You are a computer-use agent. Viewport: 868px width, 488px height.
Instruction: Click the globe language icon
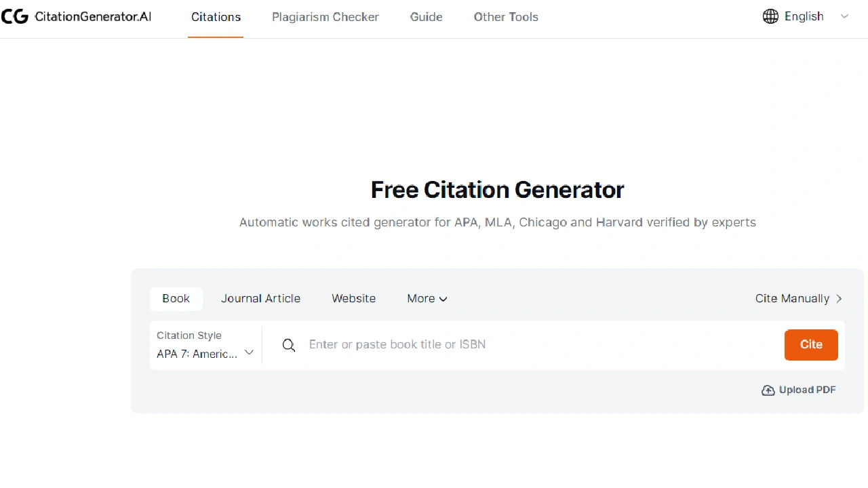pos(770,16)
